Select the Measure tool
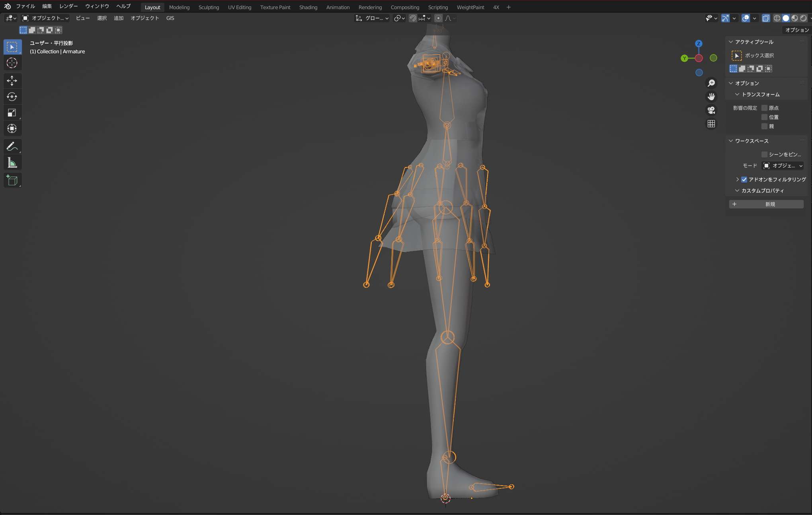This screenshot has height=515, width=812. coord(12,162)
